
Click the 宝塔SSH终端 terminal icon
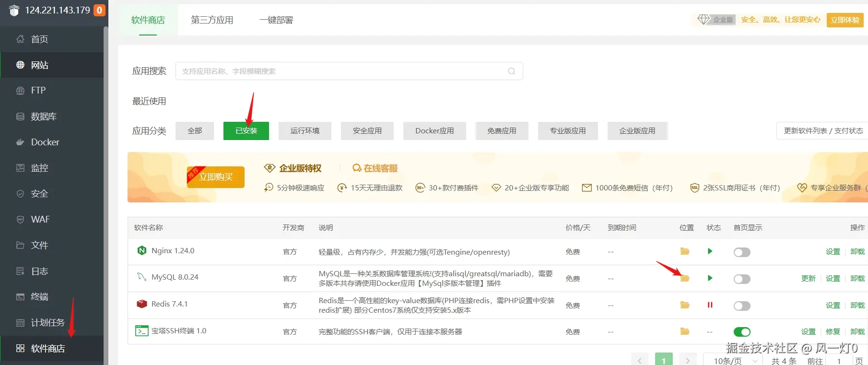click(x=141, y=330)
